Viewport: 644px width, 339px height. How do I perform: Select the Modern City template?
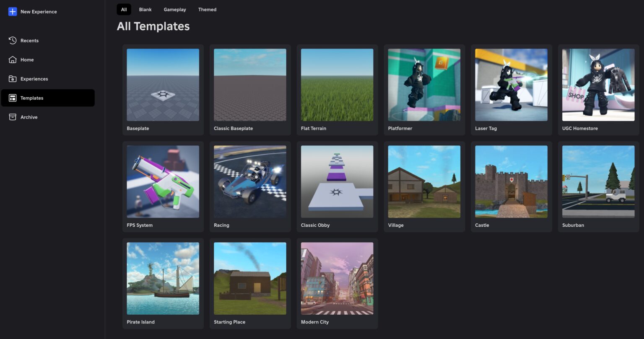tap(337, 278)
